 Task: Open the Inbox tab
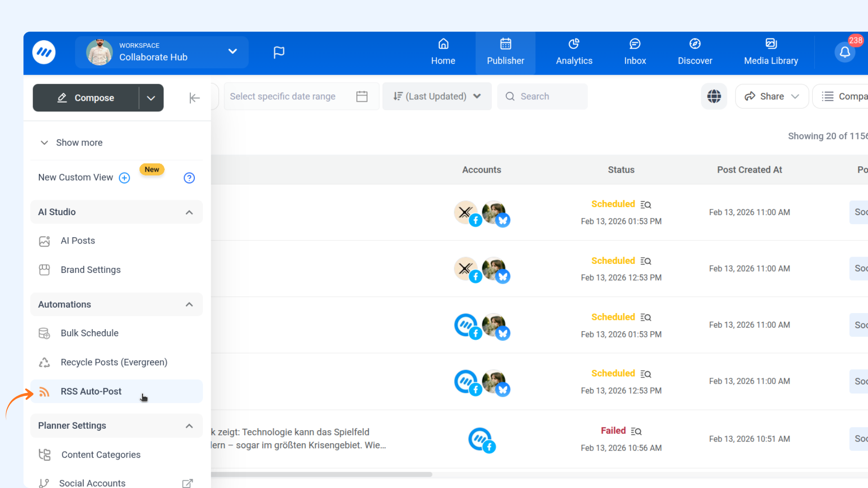[x=635, y=52]
